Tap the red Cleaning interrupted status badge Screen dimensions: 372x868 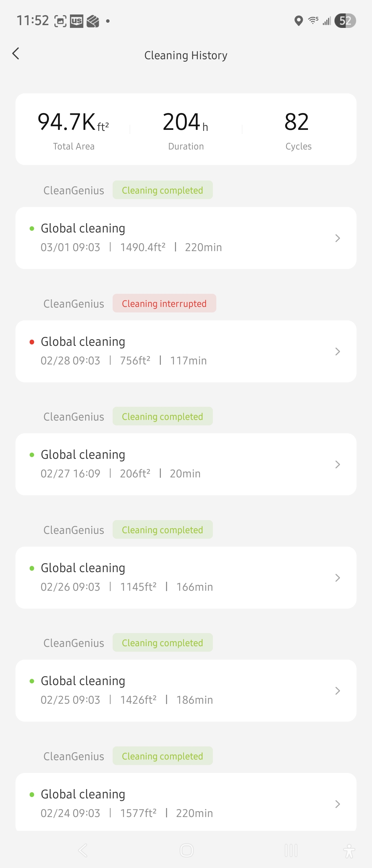(164, 303)
